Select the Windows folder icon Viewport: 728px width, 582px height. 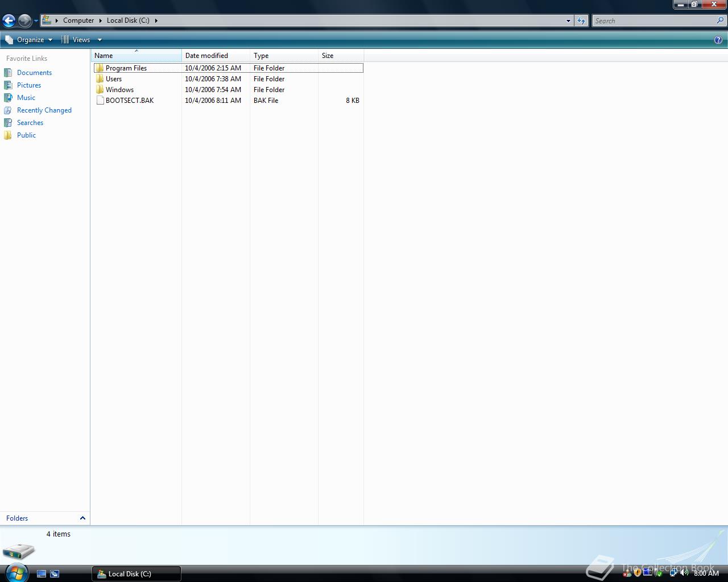(x=100, y=90)
